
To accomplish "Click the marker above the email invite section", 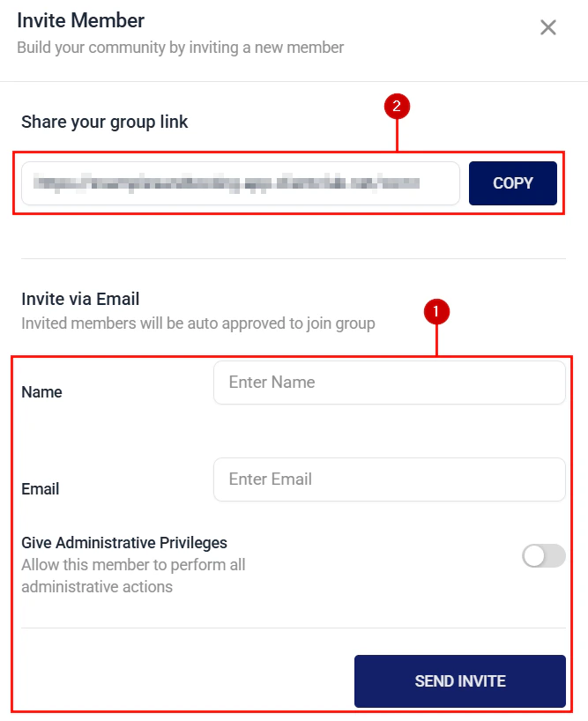I will (x=438, y=312).
